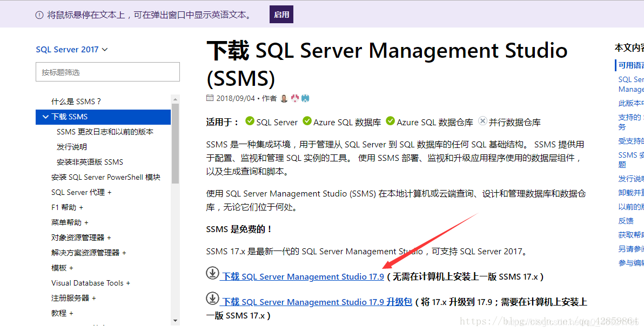Image resolution: width=644 pixels, height=332 pixels.
Task: Jump to 发行说明 in right contents list
Action: 631,179
